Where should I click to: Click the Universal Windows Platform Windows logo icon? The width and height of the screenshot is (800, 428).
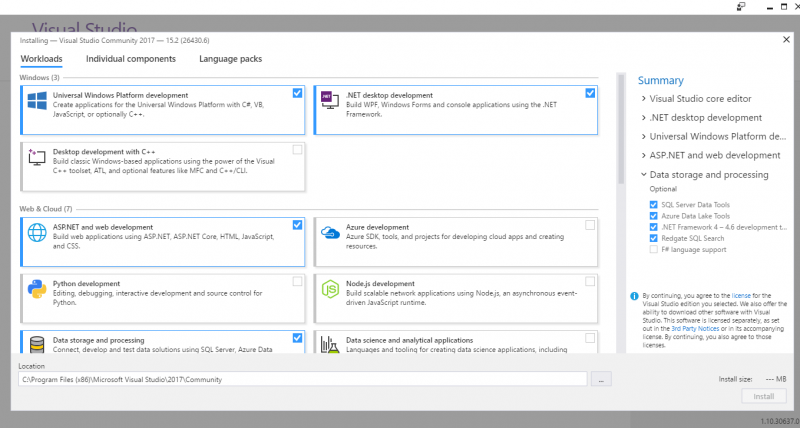[x=37, y=100]
